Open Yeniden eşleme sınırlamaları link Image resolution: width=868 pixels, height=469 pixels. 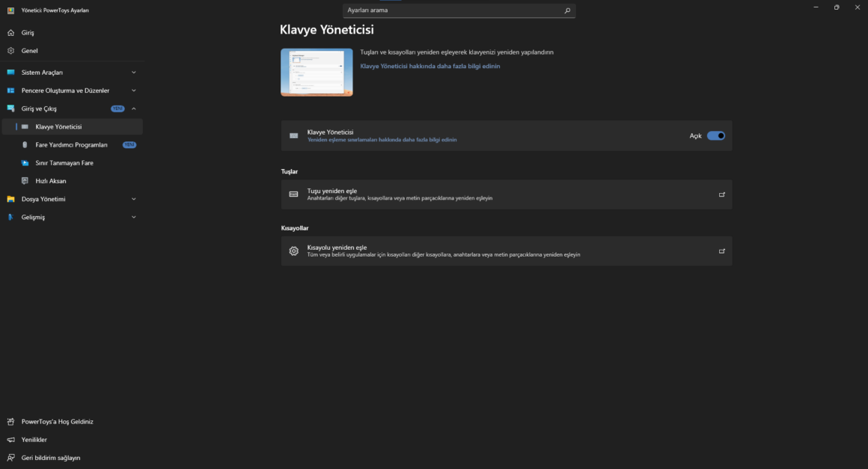[382, 140]
